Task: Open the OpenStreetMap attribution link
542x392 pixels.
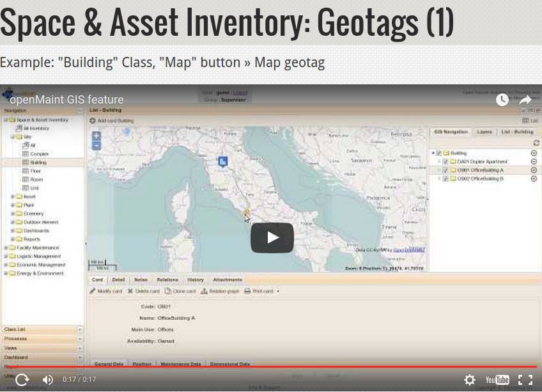Action: (x=409, y=249)
